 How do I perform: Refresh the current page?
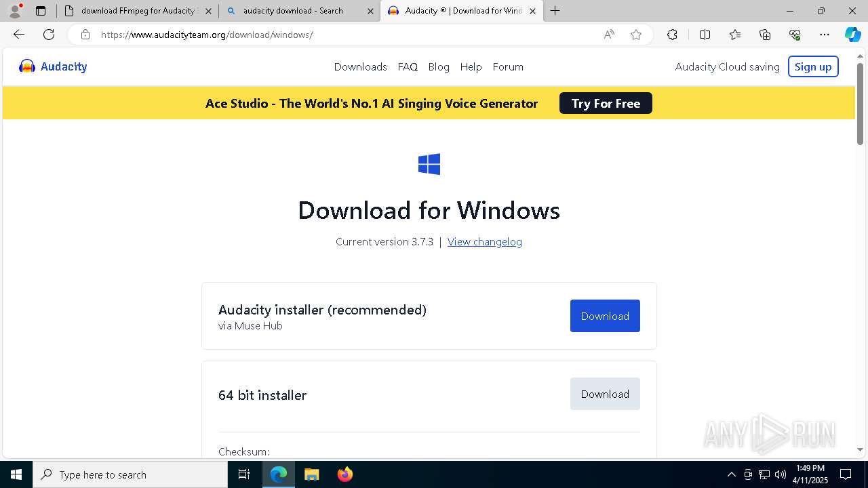49,35
